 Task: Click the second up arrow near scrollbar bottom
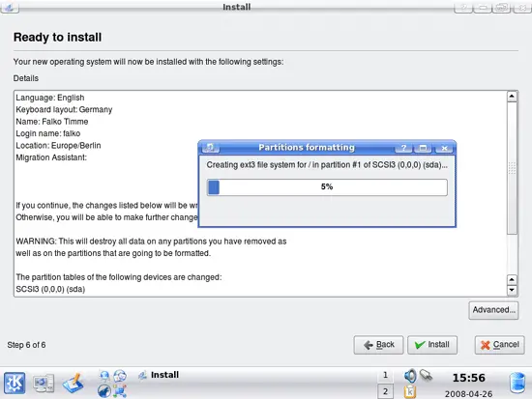click(512, 280)
